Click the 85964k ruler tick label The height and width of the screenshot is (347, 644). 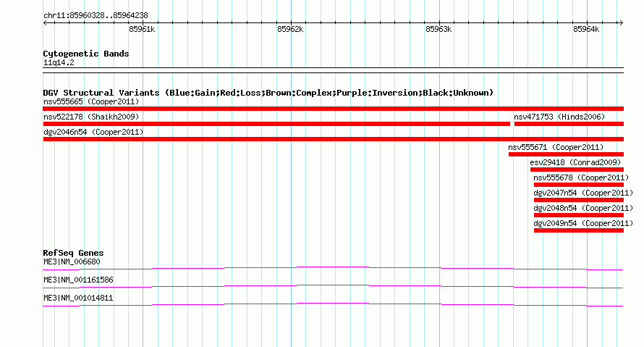click(x=586, y=29)
